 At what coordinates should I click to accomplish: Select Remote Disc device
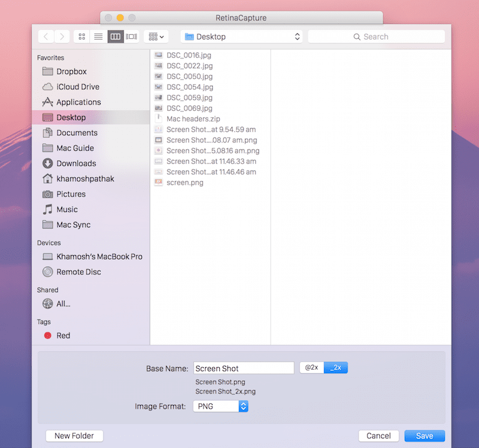pos(90,272)
